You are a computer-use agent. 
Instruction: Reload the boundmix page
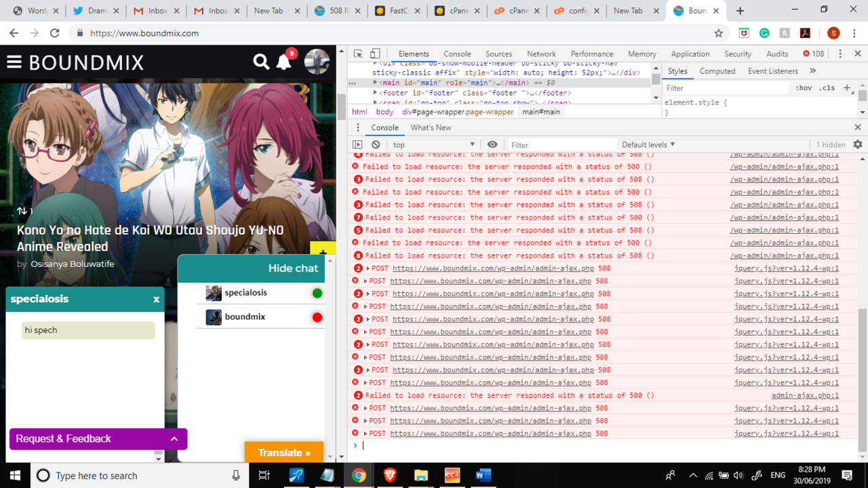(x=54, y=33)
